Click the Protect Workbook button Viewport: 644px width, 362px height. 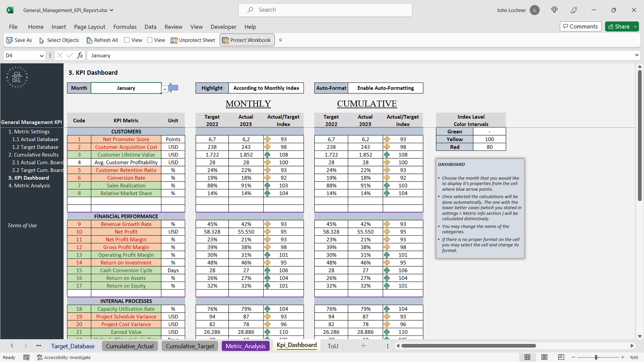coord(247,40)
